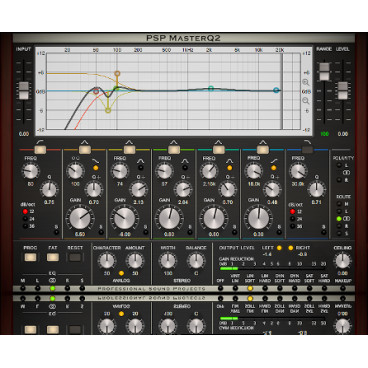Set low-cut slope to 24 dB/oct
Screen dimensions: 368x368
pos(25,219)
